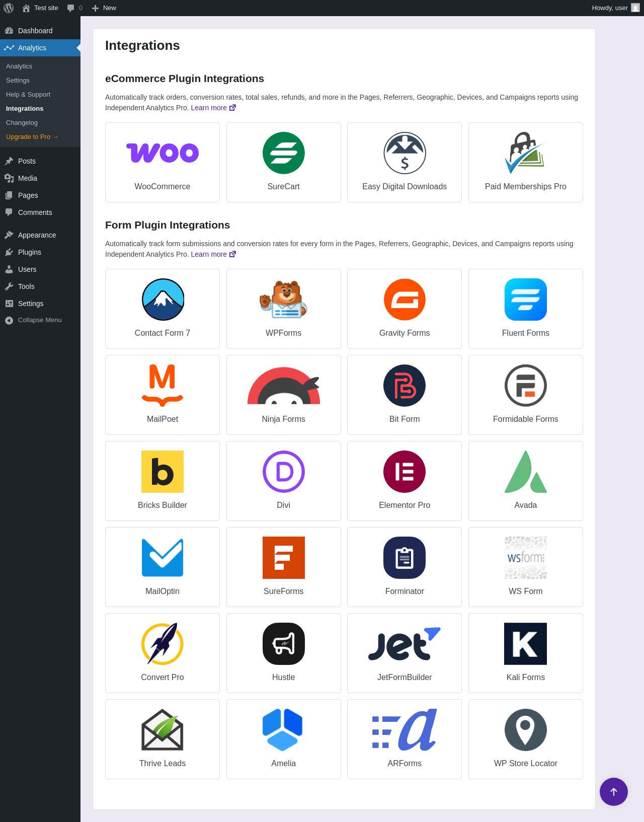Image resolution: width=644 pixels, height=822 pixels.
Task: Open the comments bubble in admin bar
Action: pyautogui.click(x=74, y=8)
